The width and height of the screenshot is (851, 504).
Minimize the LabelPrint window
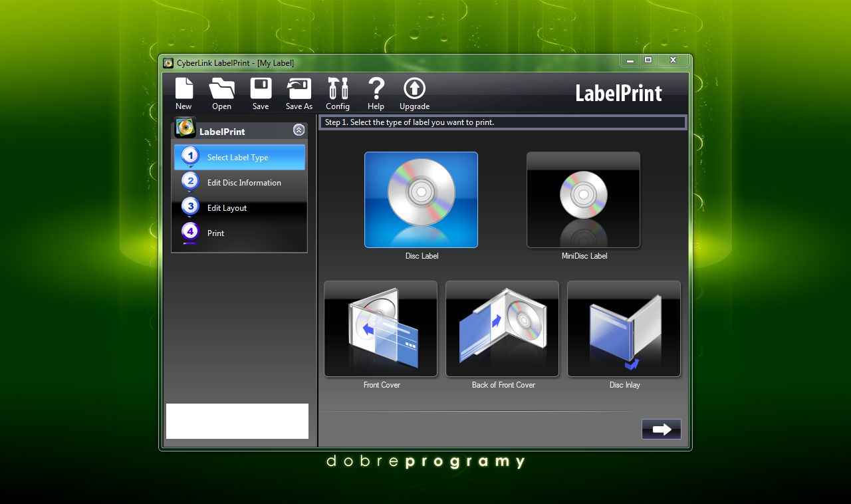[x=630, y=61]
